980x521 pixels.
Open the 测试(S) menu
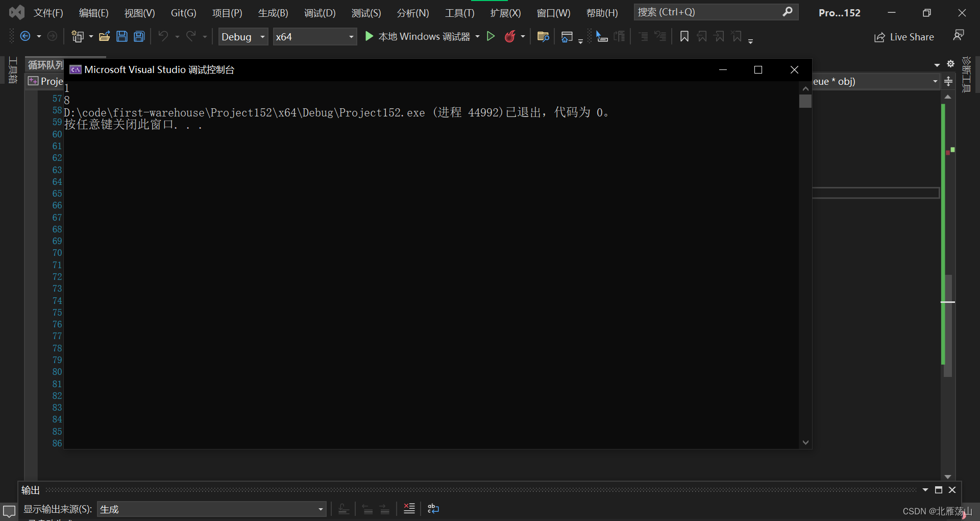366,13
